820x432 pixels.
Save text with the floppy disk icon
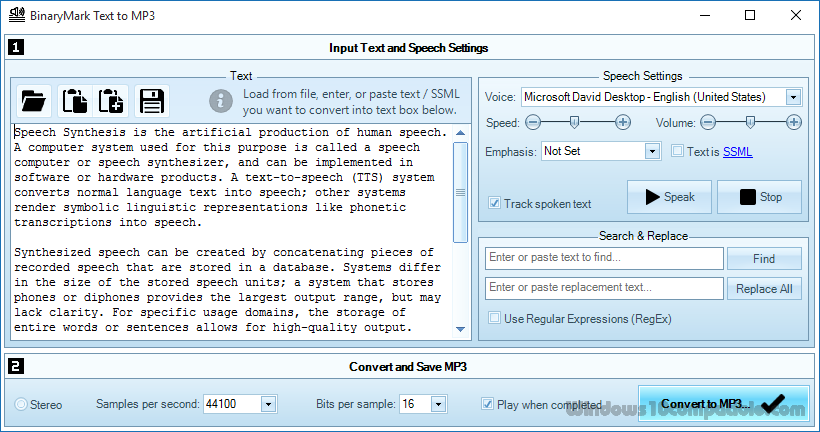pos(152,101)
